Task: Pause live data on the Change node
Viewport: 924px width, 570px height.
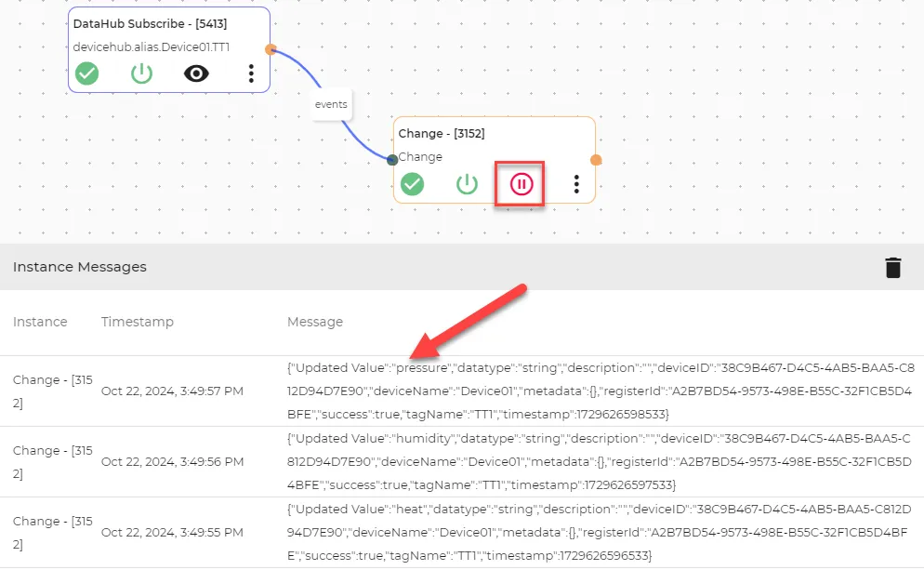Action: click(x=521, y=184)
